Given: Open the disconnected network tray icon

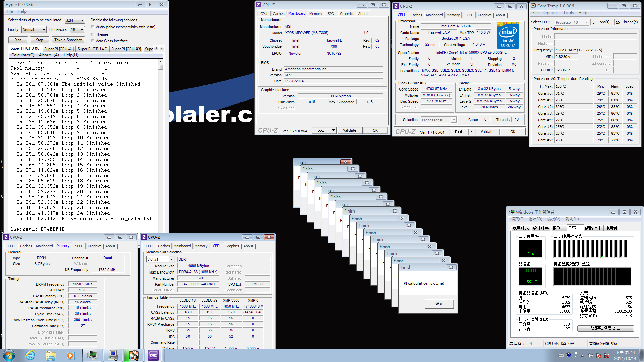Looking at the screenshot, I should [x=606, y=356].
